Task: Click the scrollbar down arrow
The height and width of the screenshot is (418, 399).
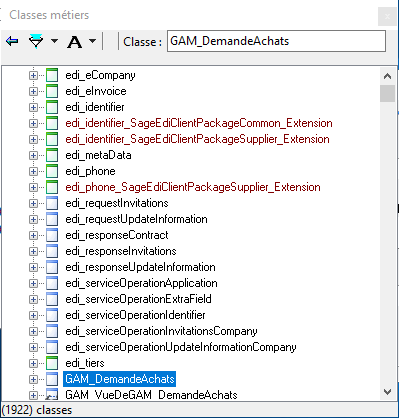Action: [387, 391]
